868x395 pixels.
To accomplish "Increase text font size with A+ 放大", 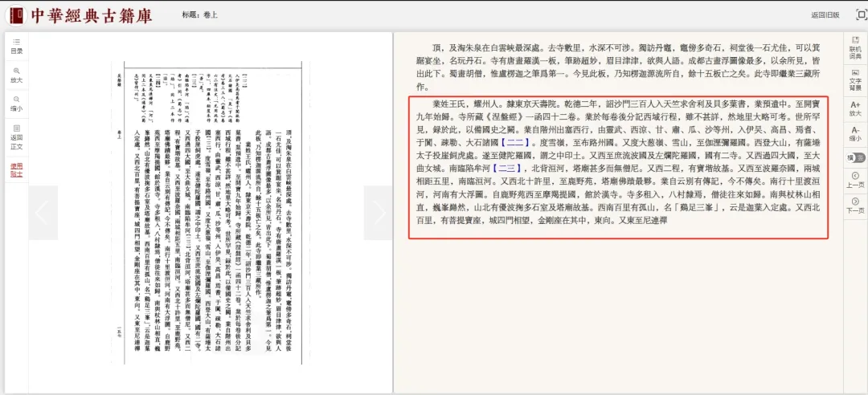I will click(x=854, y=108).
